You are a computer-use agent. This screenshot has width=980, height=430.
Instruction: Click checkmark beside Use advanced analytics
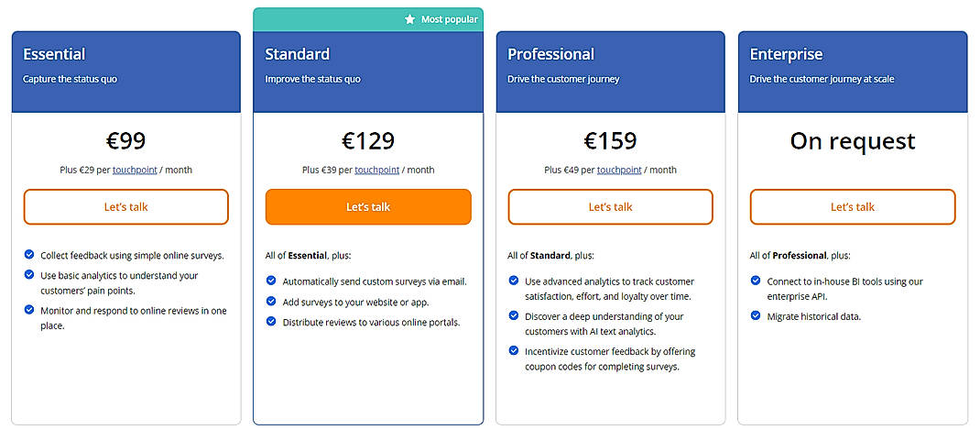click(513, 281)
